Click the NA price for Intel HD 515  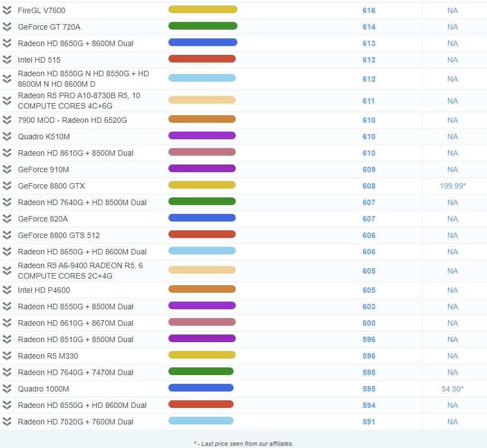[452, 60]
